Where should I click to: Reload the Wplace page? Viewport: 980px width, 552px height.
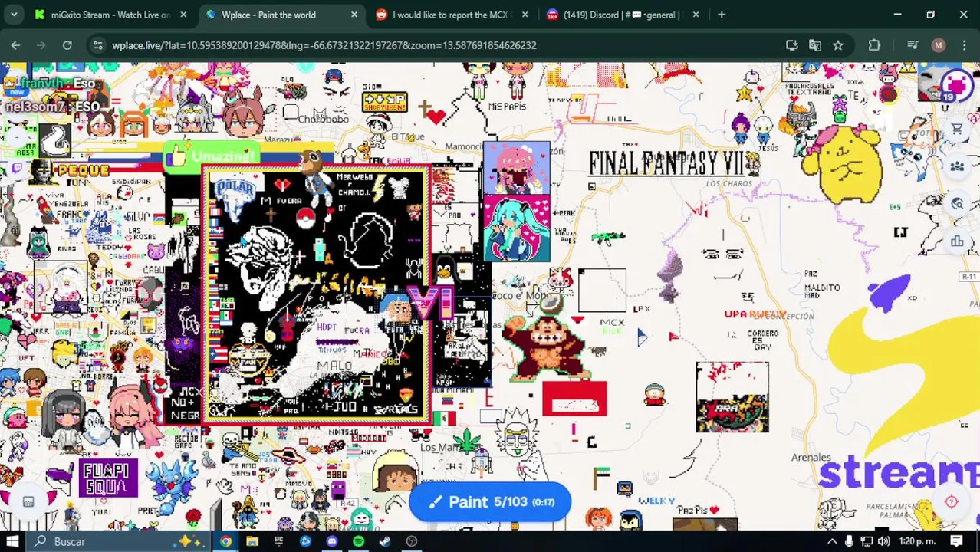67,45
